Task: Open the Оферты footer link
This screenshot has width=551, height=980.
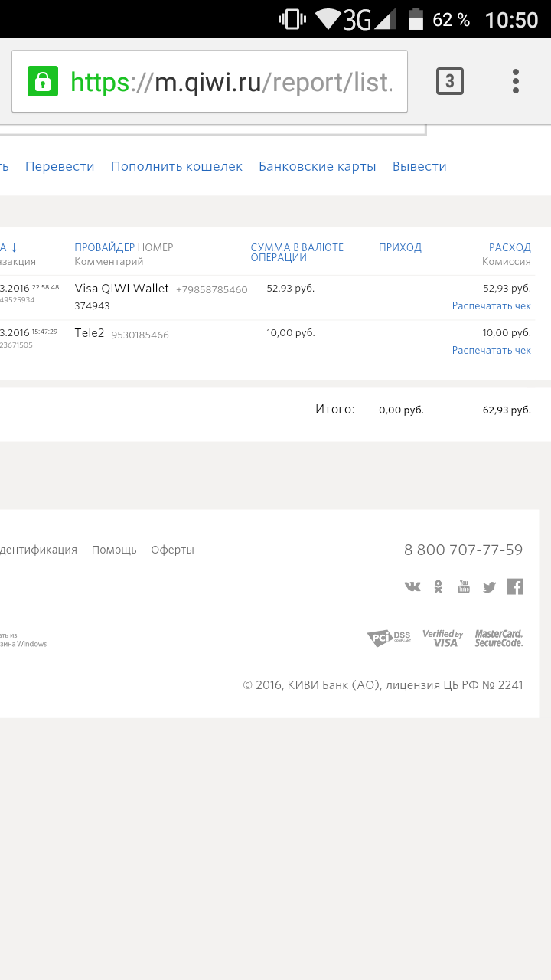Action: click(x=172, y=550)
